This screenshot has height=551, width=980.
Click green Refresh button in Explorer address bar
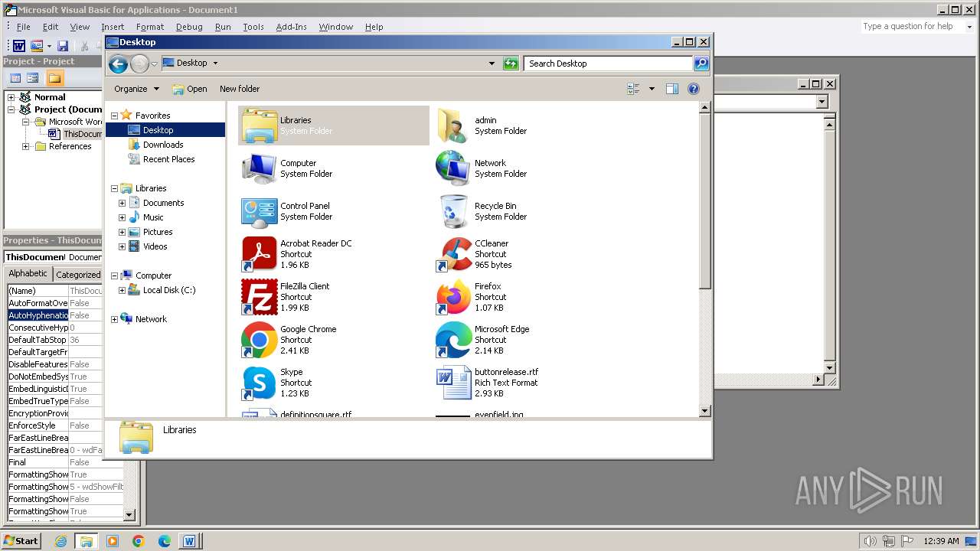pos(511,64)
